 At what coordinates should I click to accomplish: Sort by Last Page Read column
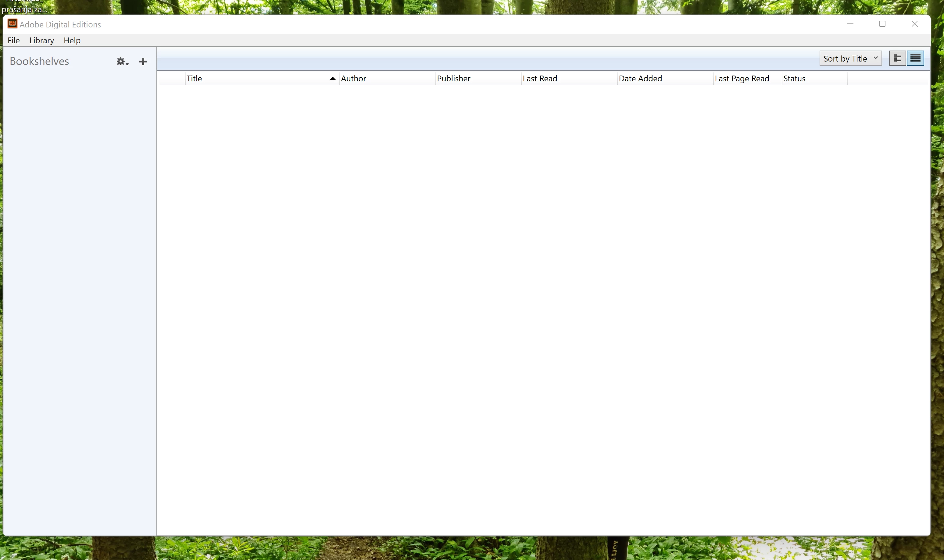(x=742, y=79)
